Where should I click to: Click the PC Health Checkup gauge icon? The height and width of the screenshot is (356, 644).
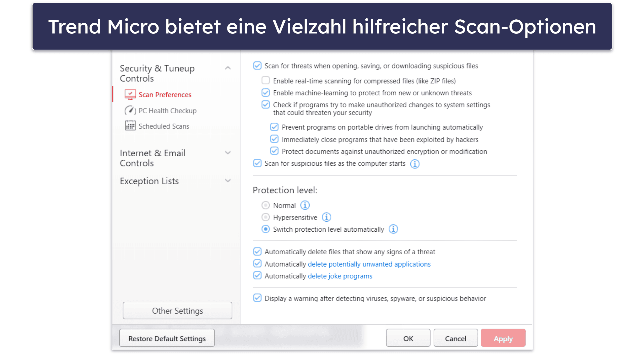click(130, 111)
